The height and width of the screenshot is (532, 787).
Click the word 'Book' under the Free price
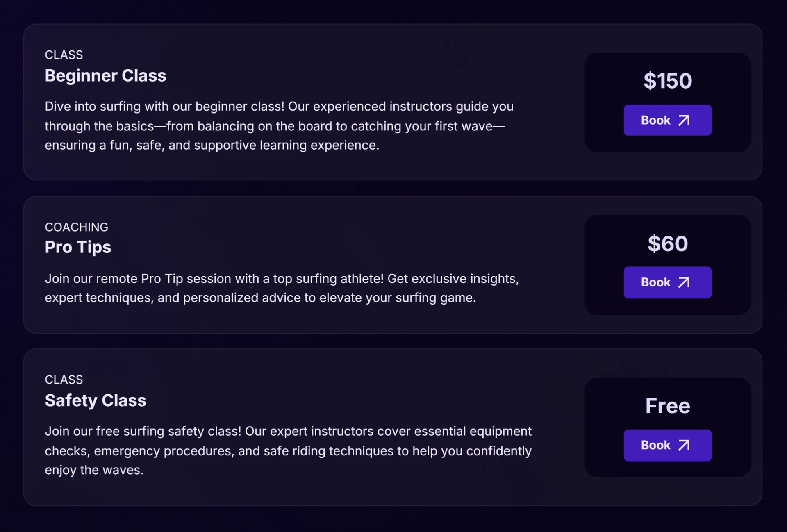(655, 445)
